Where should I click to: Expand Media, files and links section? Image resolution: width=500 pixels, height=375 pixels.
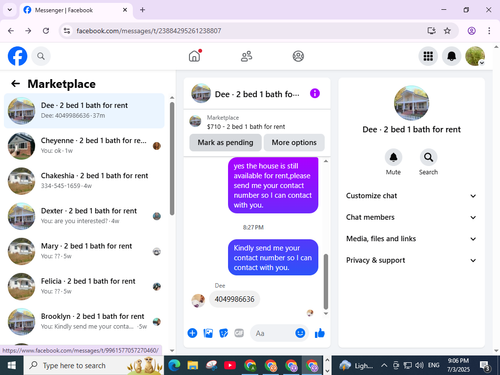[x=411, y=239]
